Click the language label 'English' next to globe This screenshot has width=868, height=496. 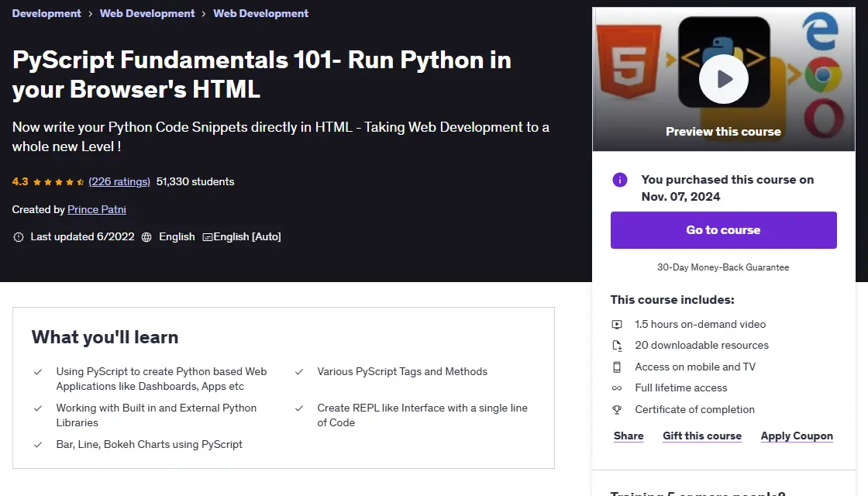click(x=177, y=237)
